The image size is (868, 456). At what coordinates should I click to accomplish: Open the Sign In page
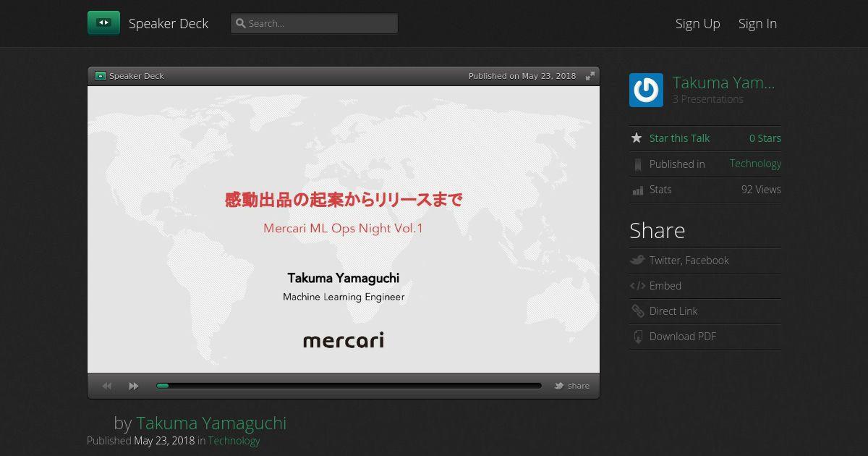757,23
